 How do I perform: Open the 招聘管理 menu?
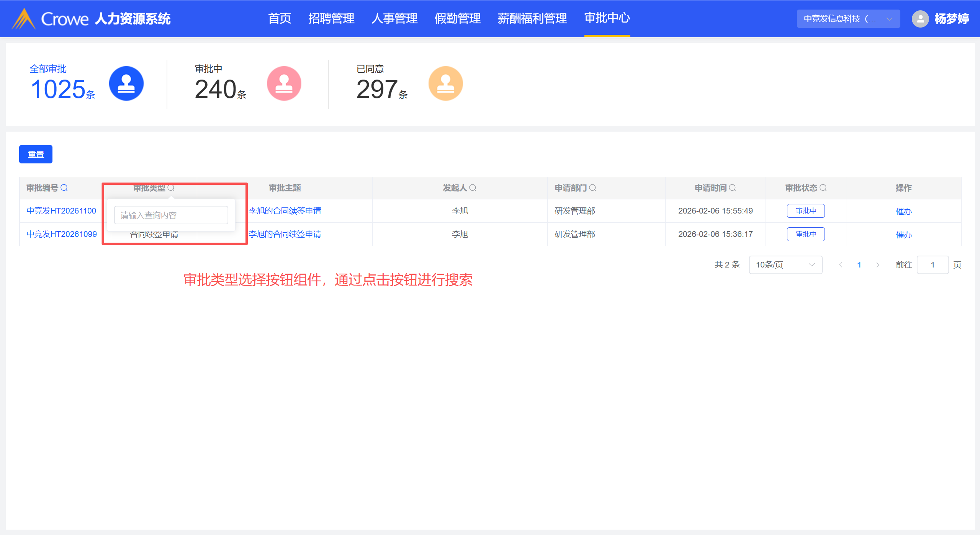(331, 18)
